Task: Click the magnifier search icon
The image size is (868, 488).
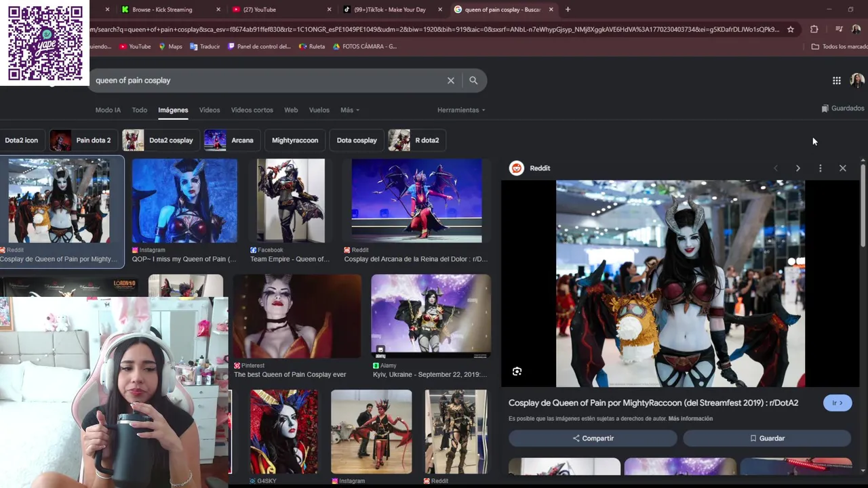Action: coord(473,80)
